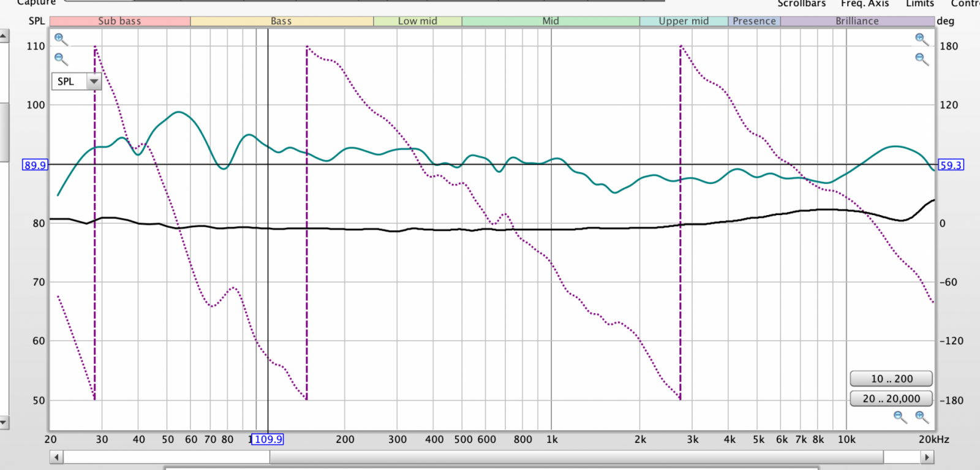This screenshot has height=470, width=980.
Task: Click the 20kHz label on frequency axis
Action: (x=933, y=439)
